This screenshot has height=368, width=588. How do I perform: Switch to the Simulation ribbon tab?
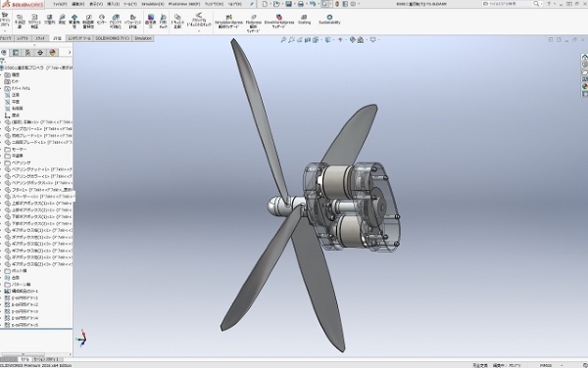pos(143,38)
